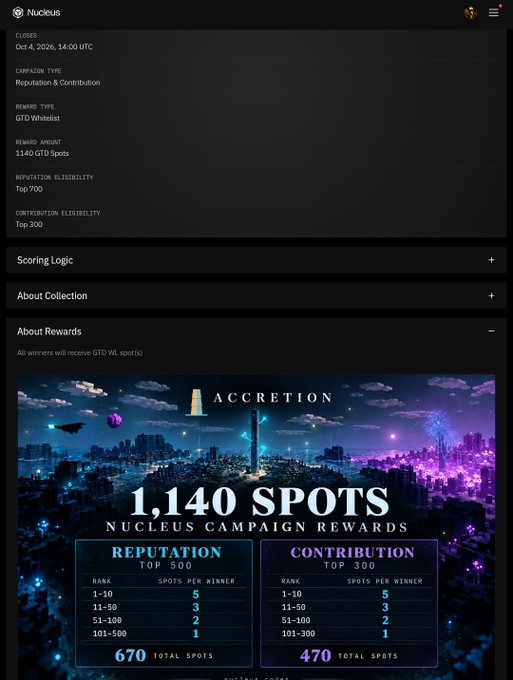This screenshot has width=513, height=680.
Task: Click the CLOSES label
Action: 26,36
